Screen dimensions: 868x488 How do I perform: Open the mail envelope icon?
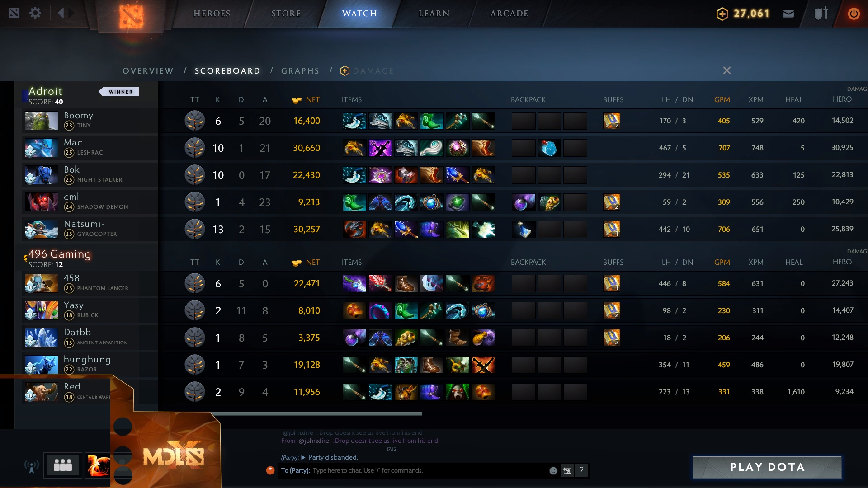tap(788, 14)
